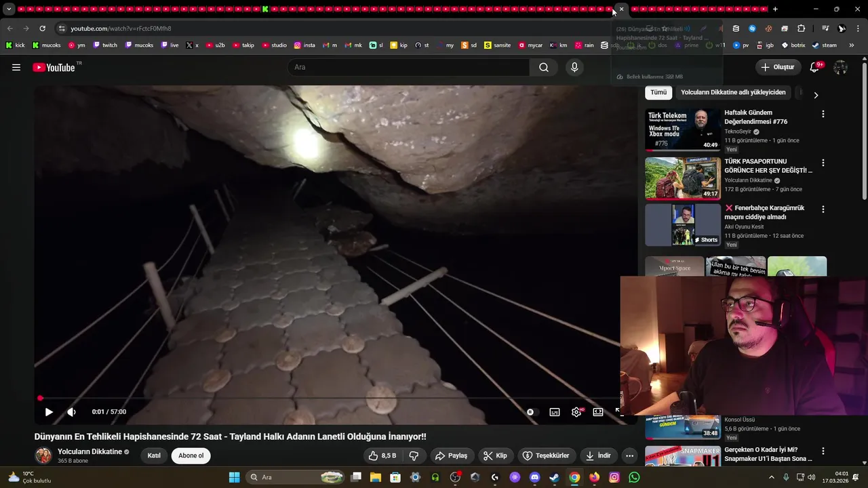Open the insta bookmark
This screenshot has width=868, height=488.
tap(304, 45)
